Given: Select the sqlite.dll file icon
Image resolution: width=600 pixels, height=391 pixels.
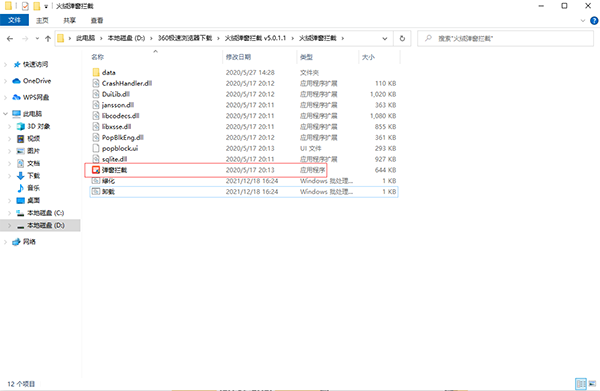Looking at the screenshot, I should coord(96,159).
